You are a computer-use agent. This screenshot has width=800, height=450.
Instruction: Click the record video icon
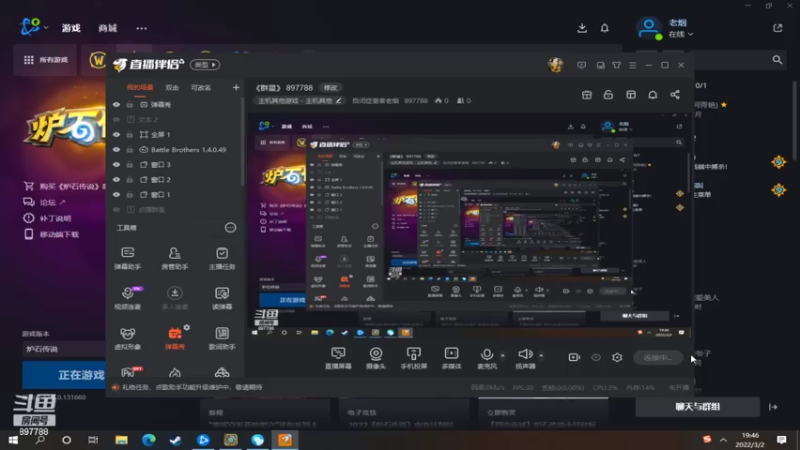(x=574, y=357)
